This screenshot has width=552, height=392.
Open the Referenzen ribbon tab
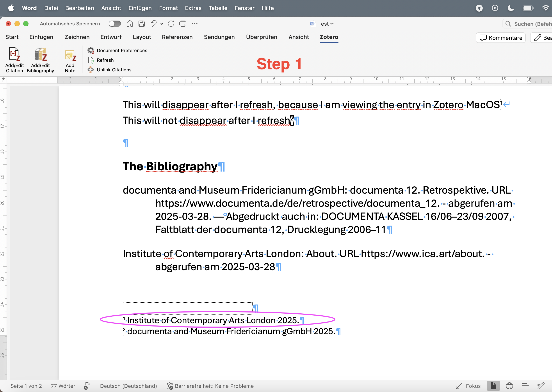point(177,37)
